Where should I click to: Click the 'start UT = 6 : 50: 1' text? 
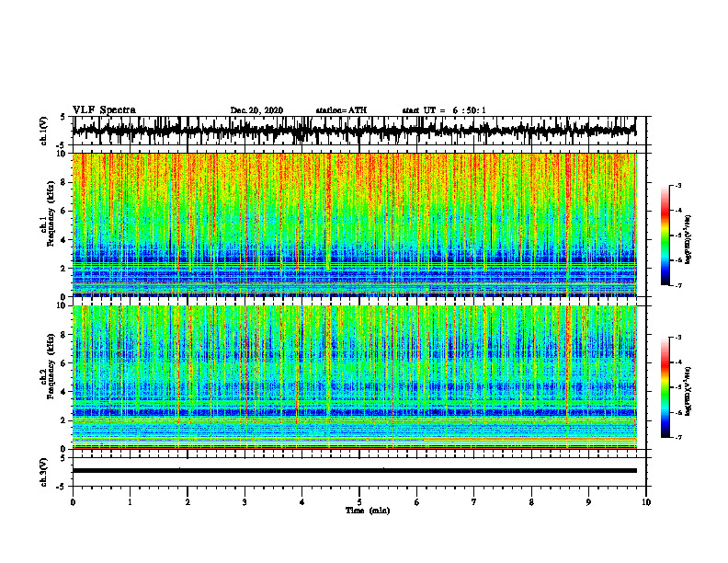coord(444,110)
